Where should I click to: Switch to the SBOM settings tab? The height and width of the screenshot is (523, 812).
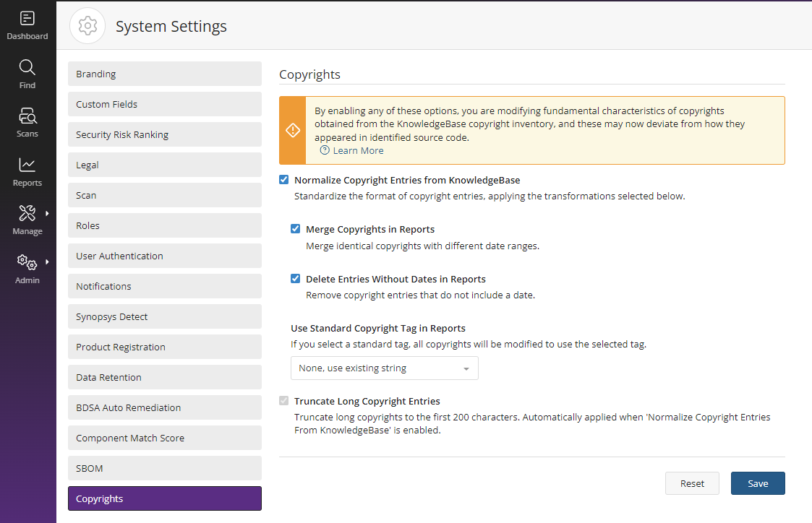click(x=164, y=468)
